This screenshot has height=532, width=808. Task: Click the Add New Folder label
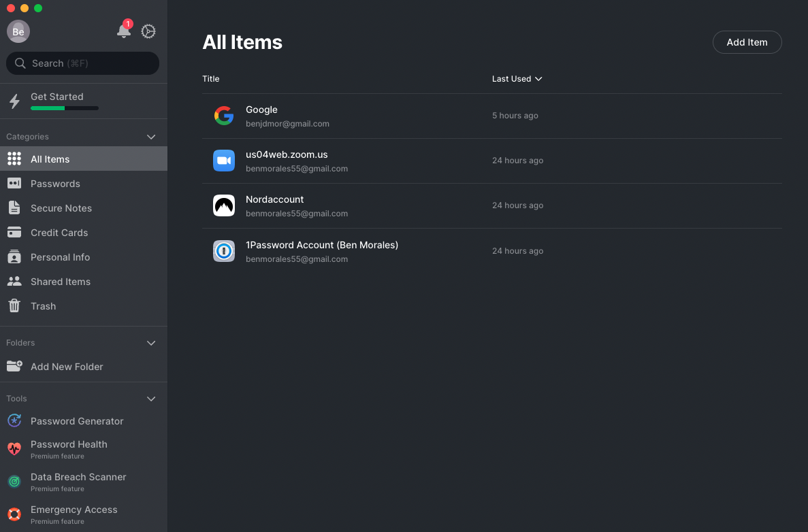(67, 367)
